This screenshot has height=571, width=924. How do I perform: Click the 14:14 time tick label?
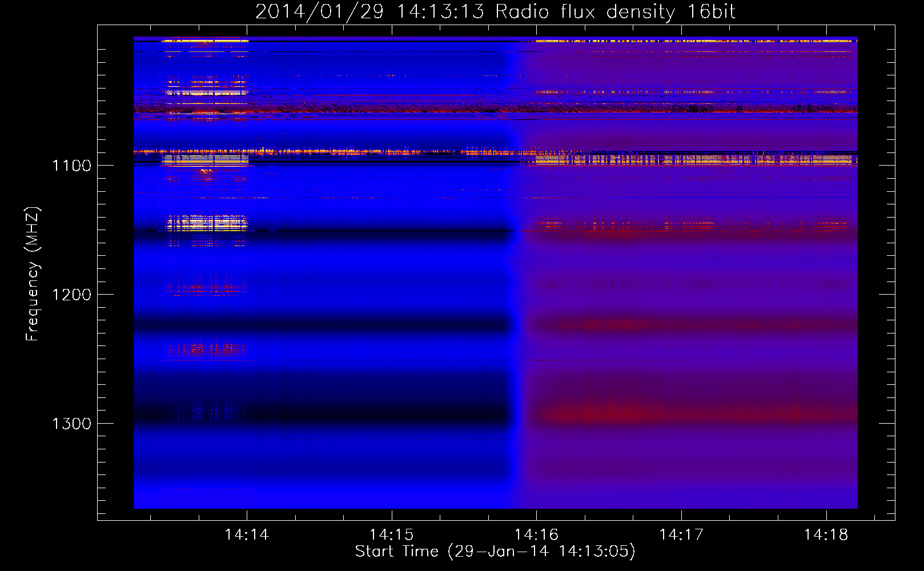click(x=246, y=534)
